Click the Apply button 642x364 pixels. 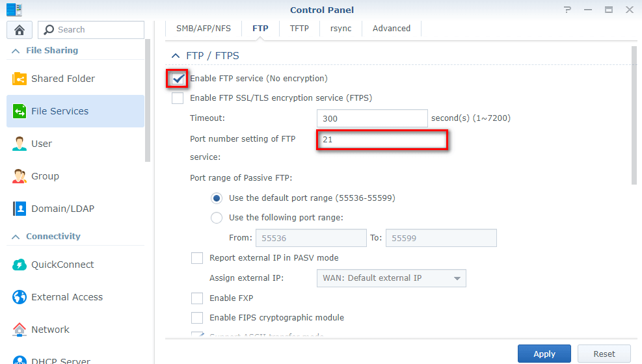tap(544, 354)
